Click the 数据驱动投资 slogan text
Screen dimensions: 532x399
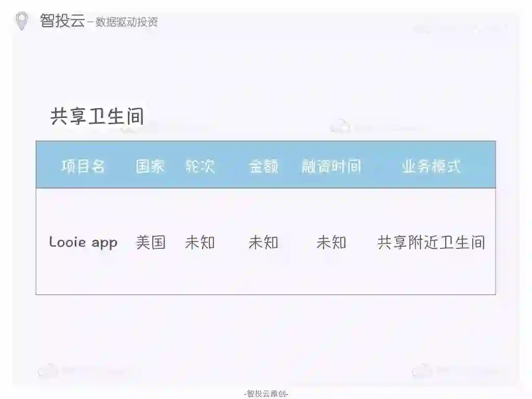click(x=127, y=22)
